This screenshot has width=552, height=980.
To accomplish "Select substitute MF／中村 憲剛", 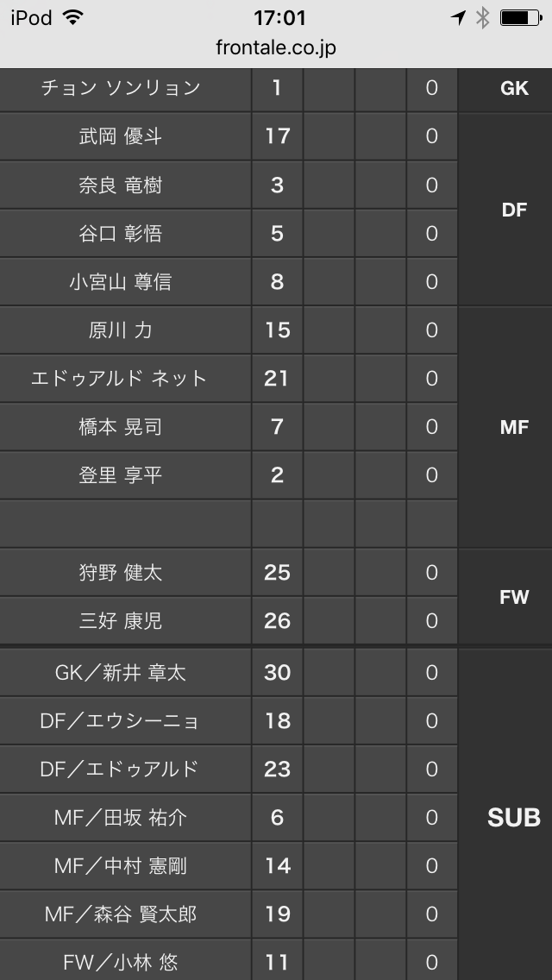I will tap(121, 865).
